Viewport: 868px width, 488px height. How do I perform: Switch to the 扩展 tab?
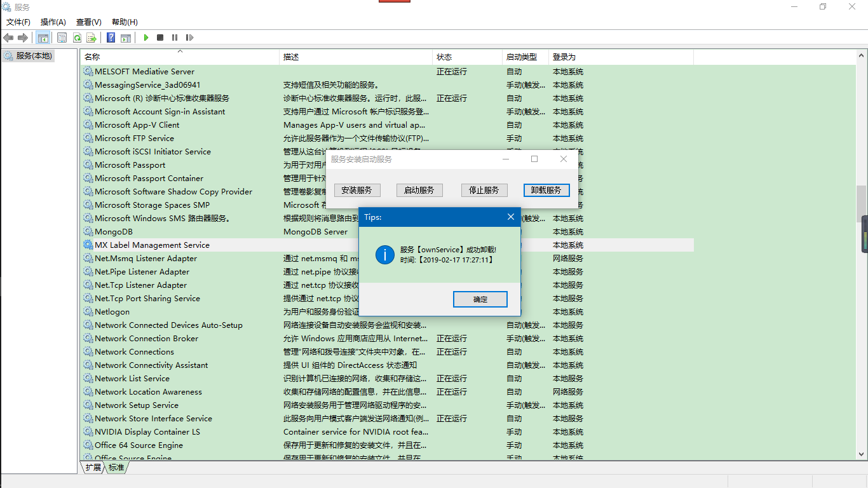coord(93,467)
